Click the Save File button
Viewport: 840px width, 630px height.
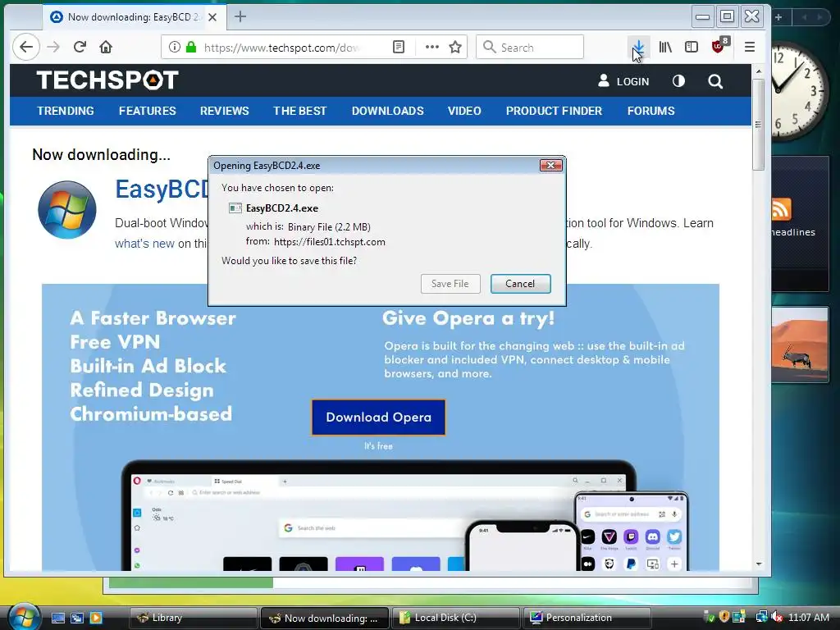[x=450, y=284]
